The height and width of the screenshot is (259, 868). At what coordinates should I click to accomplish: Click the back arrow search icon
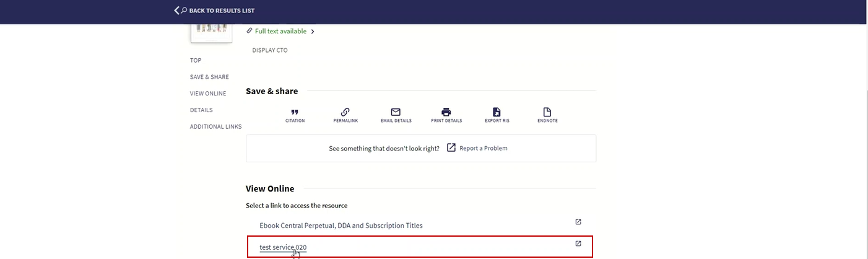click(x=180, y=11)
